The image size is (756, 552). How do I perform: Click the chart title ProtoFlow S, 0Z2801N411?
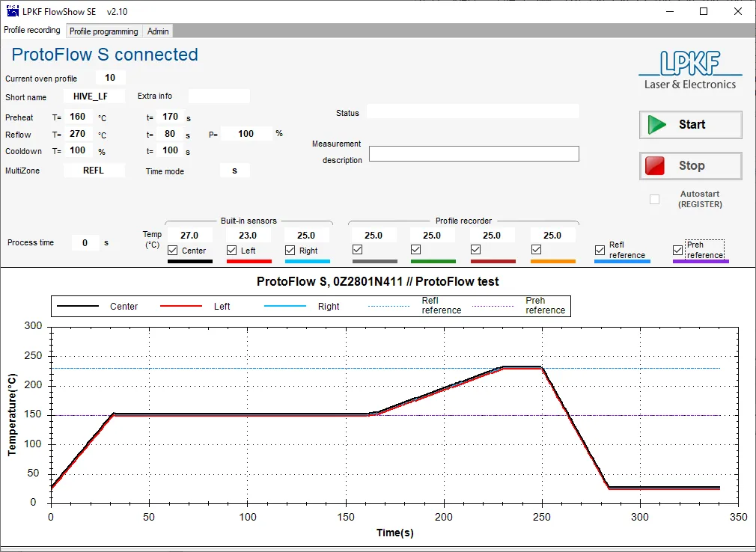[377, 282]
